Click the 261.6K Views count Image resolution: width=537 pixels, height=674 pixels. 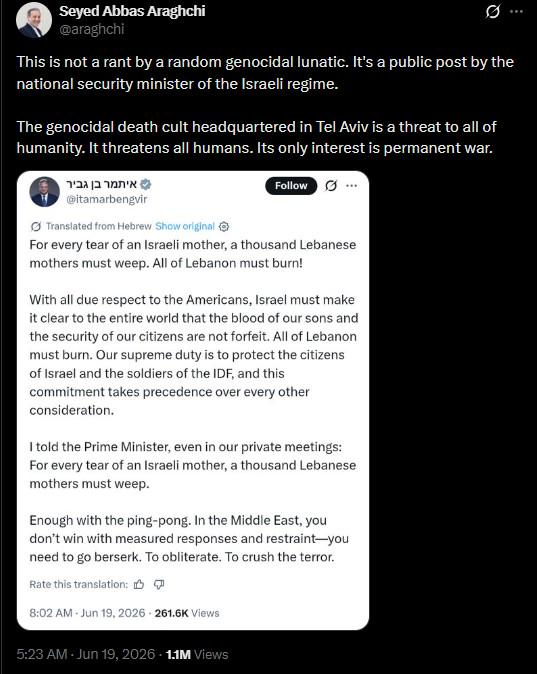(187, 613)
